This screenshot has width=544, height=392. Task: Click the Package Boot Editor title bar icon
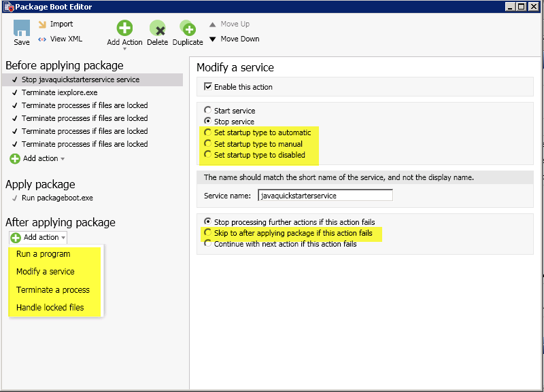pyautogui.click(x=8, y=7)
